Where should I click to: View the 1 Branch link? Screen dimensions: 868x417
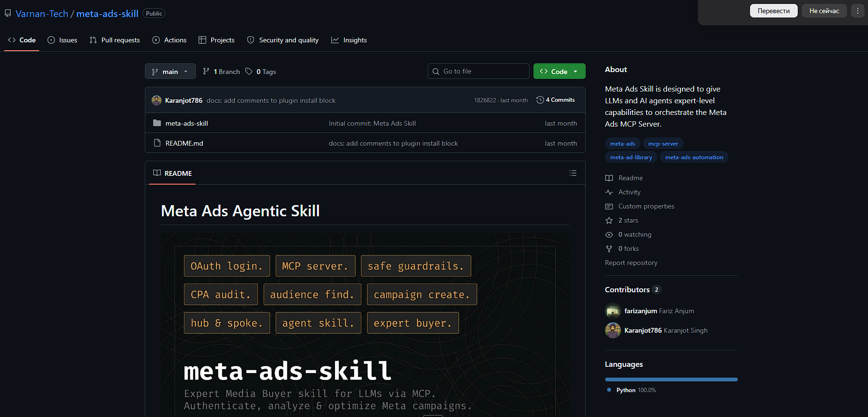[221, 72]
